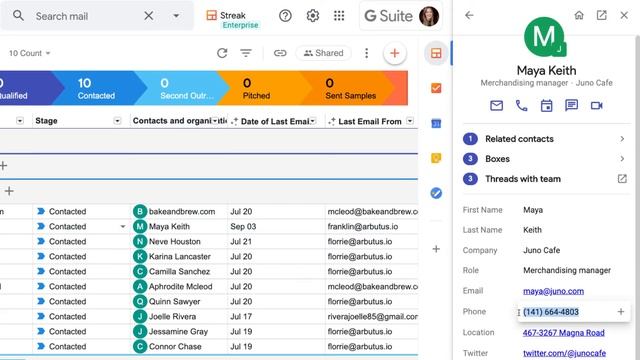Image resolution: width=640 pixels, height=360 pixels.
Task: Click the home icon in contact panel
Action: (x=579, y=16)
